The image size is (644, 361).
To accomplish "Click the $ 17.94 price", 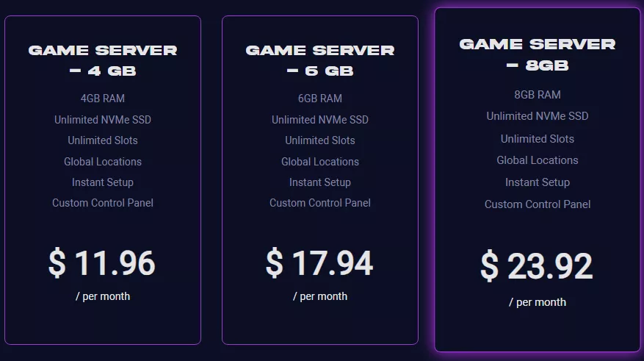I will pyautogui.click(x=319, y=262).
